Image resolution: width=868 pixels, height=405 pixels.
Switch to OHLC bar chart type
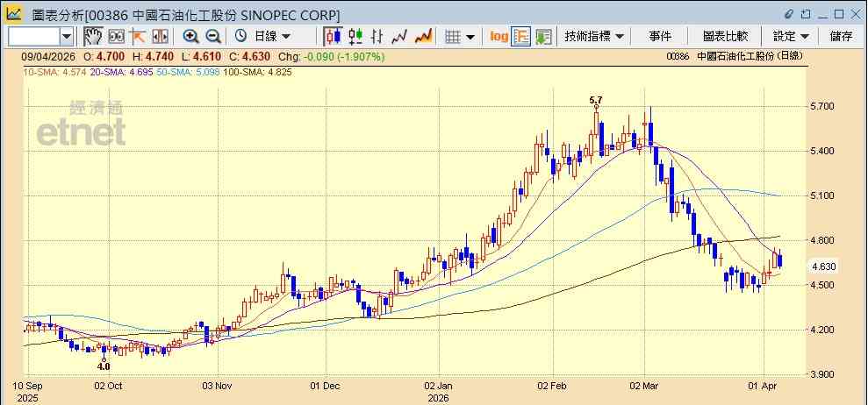coord(377,37)
